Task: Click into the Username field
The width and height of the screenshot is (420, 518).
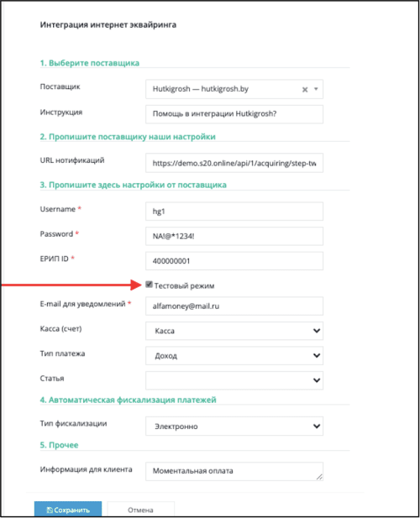Action: pos(234,212)
